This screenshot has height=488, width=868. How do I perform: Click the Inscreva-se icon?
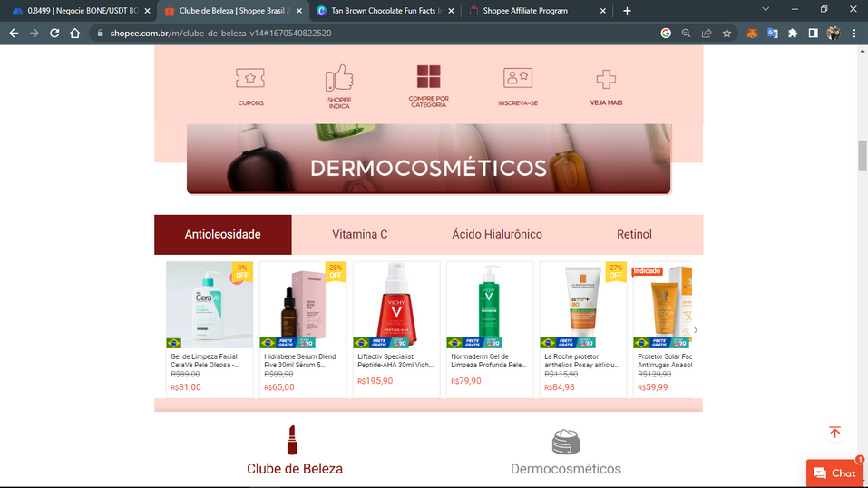(x=517, y=79)
